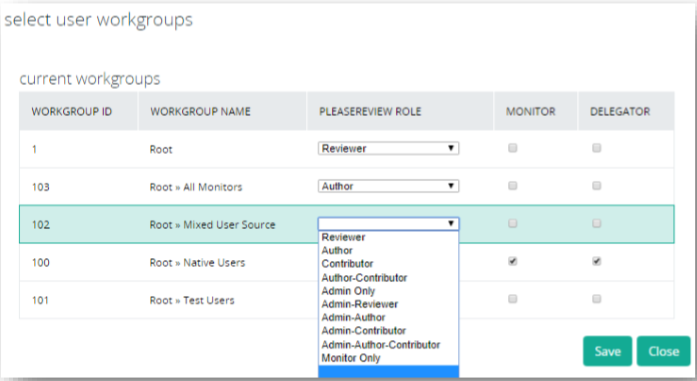The height and width of the screenshot is (381, 697).
Task: Uncheck Monitor for Root » Native Users
Action: coord(513,261)
